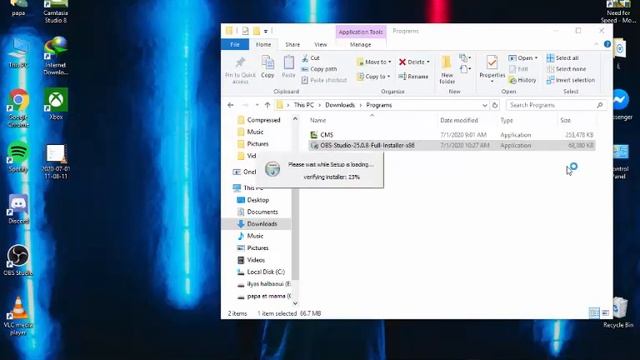
Task: Sort by the Size column header
Action: [x=565, y=120]
